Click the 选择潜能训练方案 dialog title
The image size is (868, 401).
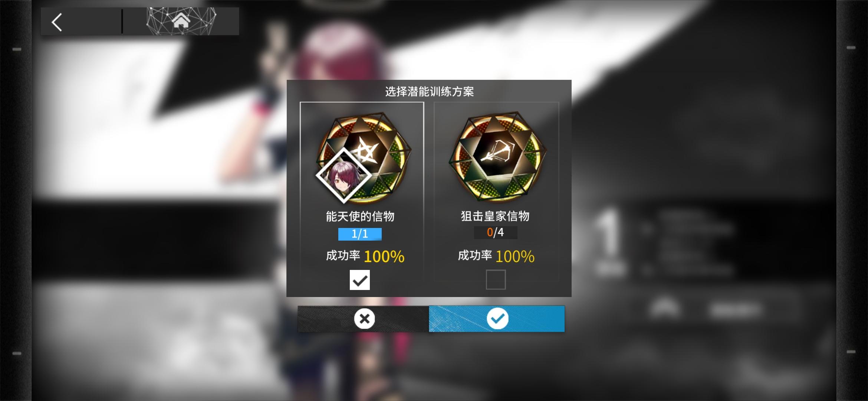tap(430, 92)
